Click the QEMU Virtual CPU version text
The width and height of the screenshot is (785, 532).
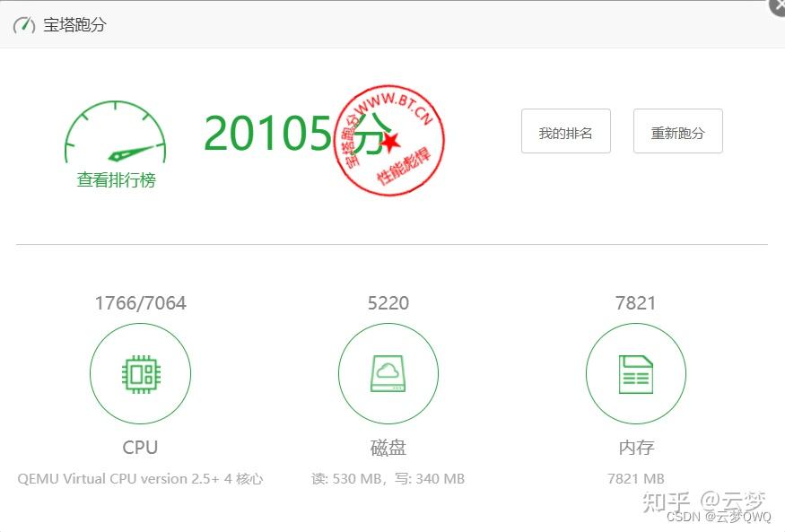click(140, 478)
